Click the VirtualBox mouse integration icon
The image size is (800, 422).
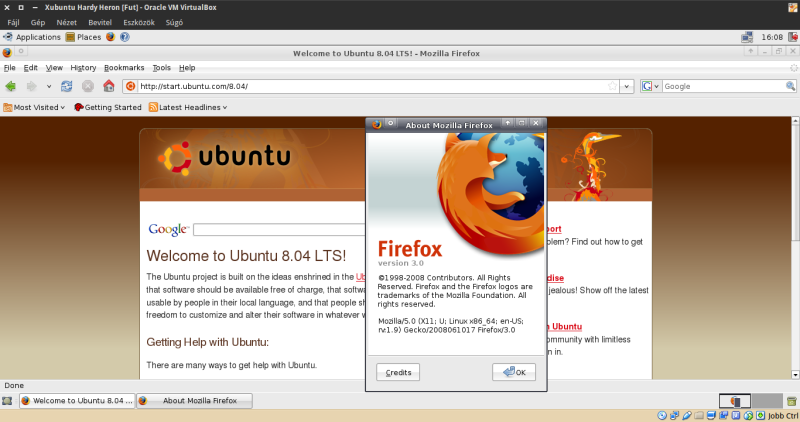tap(748, 415)
